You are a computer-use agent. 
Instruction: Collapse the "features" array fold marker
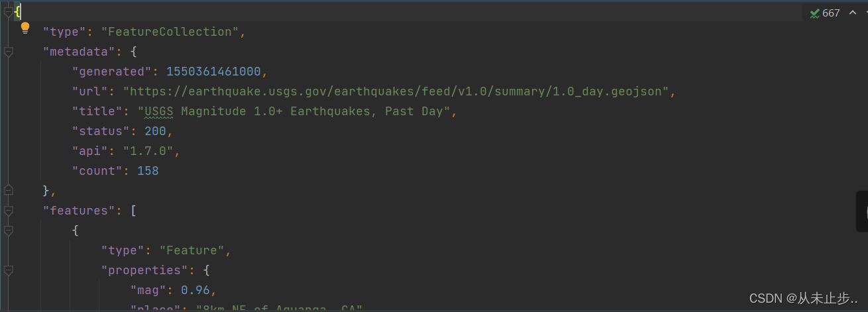(8, 211)
